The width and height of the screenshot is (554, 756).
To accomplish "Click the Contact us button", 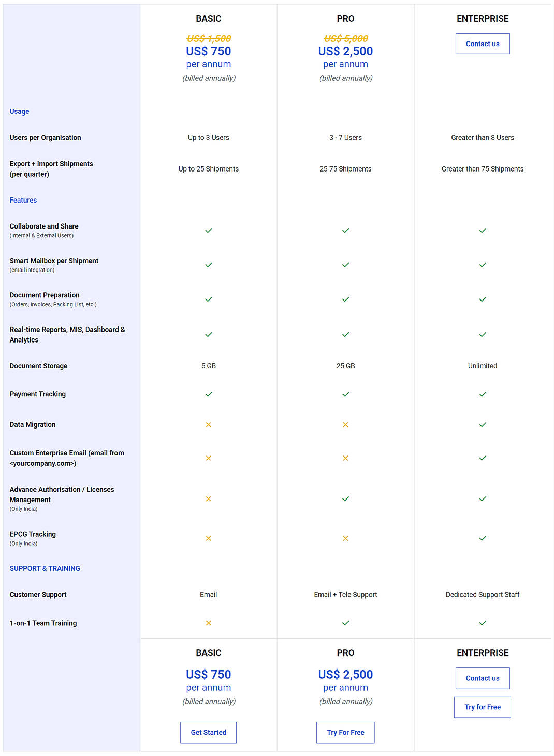I will click(482, 44).
